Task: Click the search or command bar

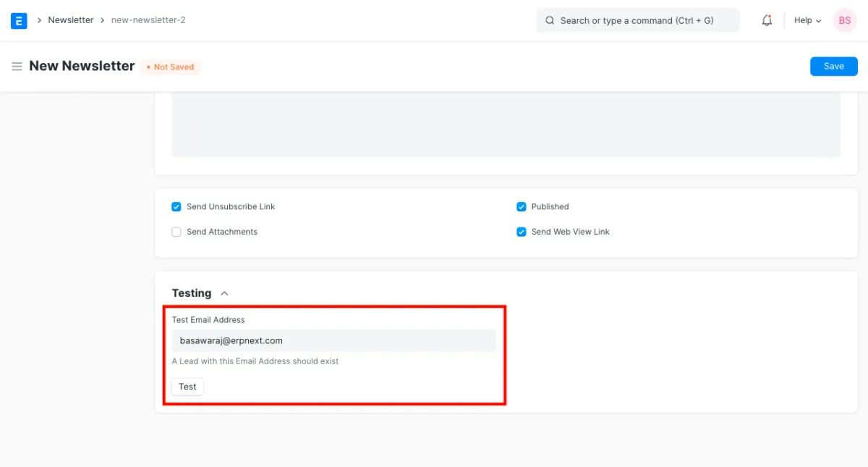Action: [x=638, y=20]
